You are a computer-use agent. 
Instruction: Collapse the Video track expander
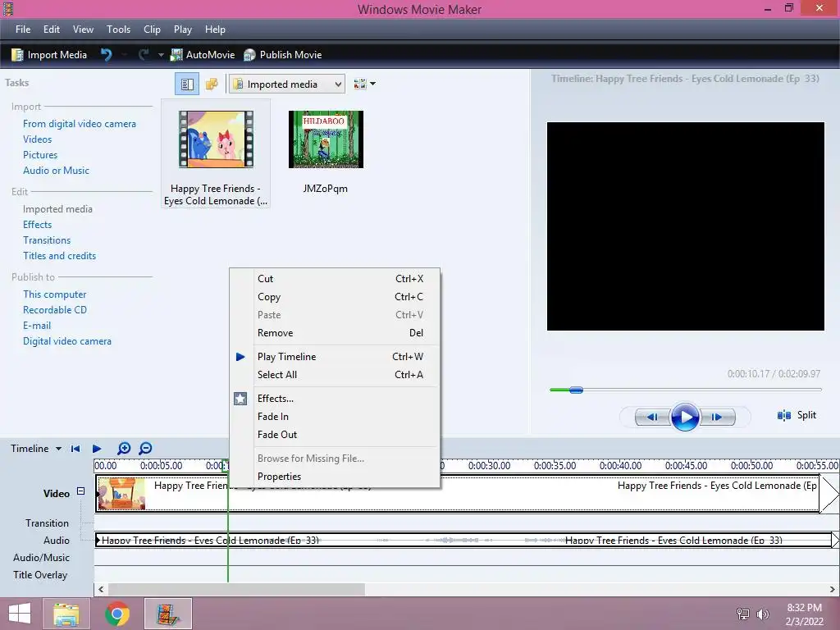click(80, 491)
